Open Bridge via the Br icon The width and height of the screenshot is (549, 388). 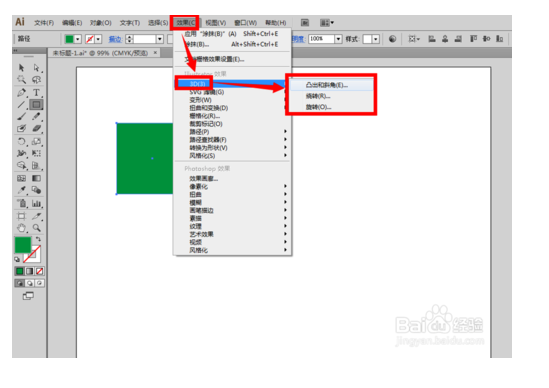click(305, 23)
